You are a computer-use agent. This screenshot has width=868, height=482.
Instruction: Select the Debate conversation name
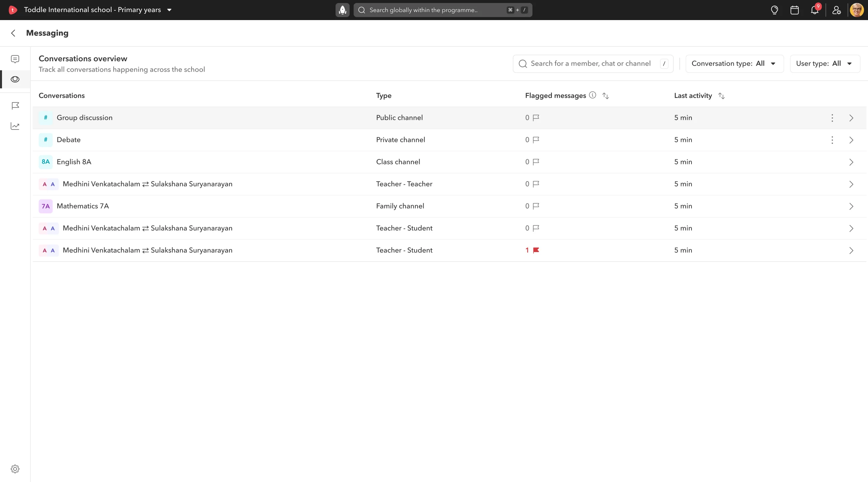68,140
